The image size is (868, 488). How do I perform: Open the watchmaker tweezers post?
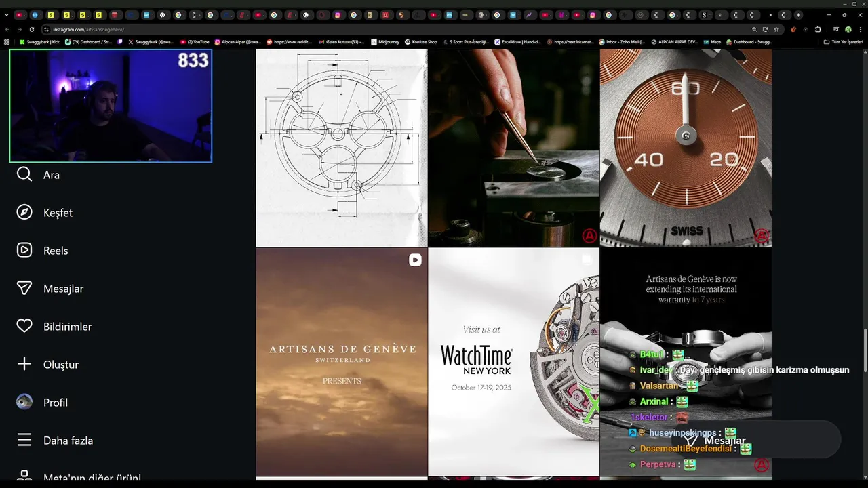[x=513, y=148]
